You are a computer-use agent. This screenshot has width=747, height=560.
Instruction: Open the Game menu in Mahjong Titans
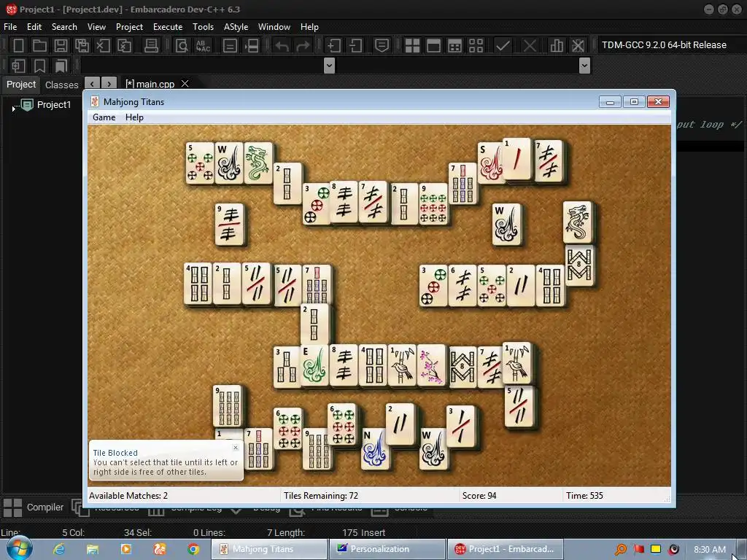(x=104, y=117)
